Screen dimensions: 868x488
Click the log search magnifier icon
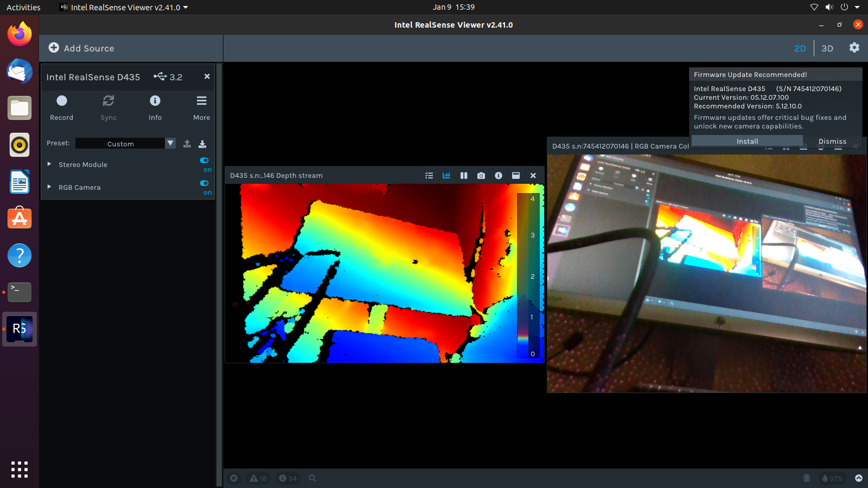tap(312, 478)
